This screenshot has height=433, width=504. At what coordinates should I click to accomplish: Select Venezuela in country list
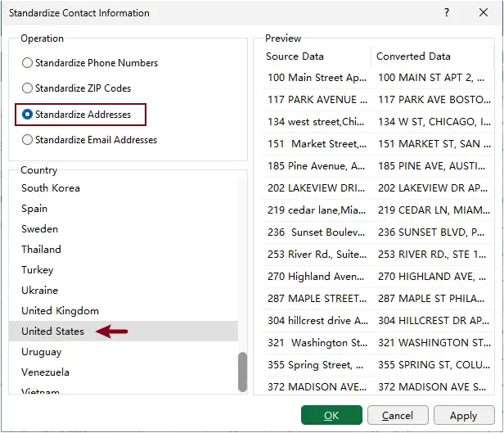coord(124,372)
